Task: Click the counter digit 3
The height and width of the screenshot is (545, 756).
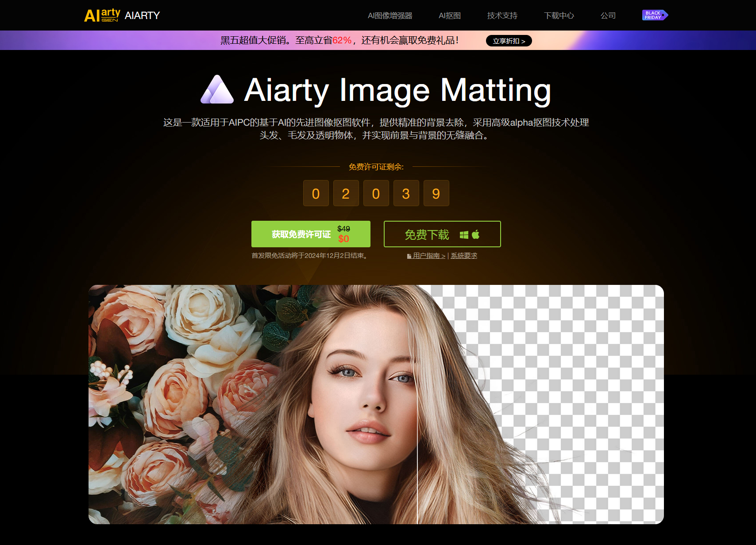Action: (406, 193)
